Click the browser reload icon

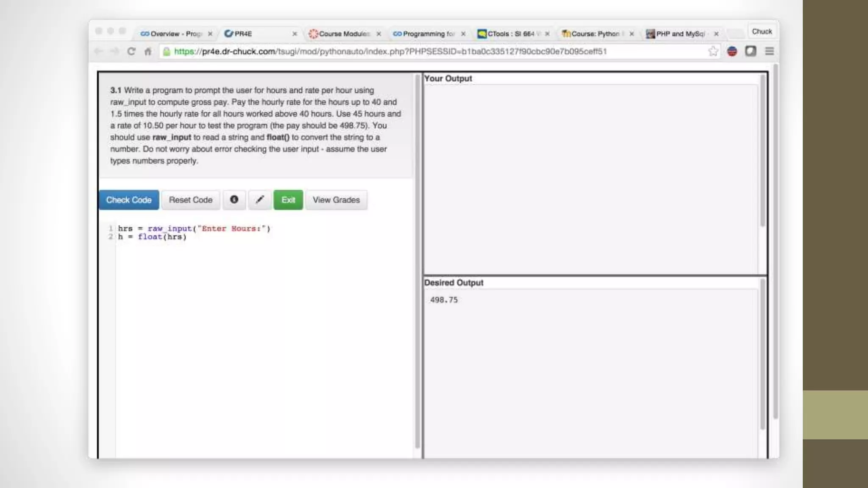[131, 51]
